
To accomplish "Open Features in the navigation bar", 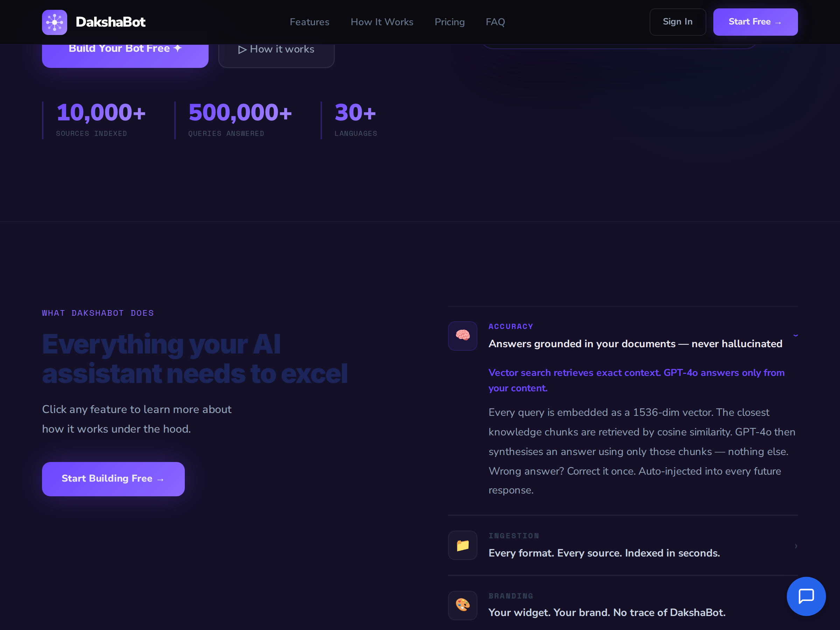I will coord(309,22).
